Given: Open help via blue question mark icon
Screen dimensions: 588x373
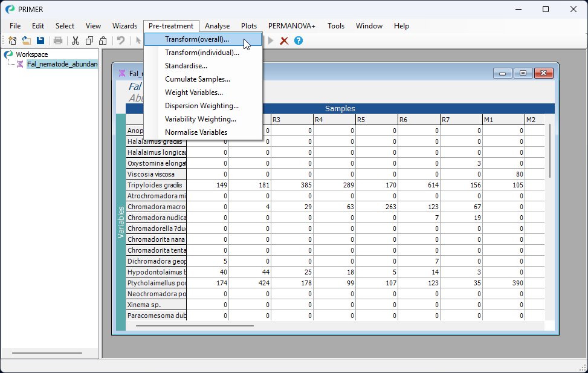Looking at the screenshot, I should coord(298,41).
